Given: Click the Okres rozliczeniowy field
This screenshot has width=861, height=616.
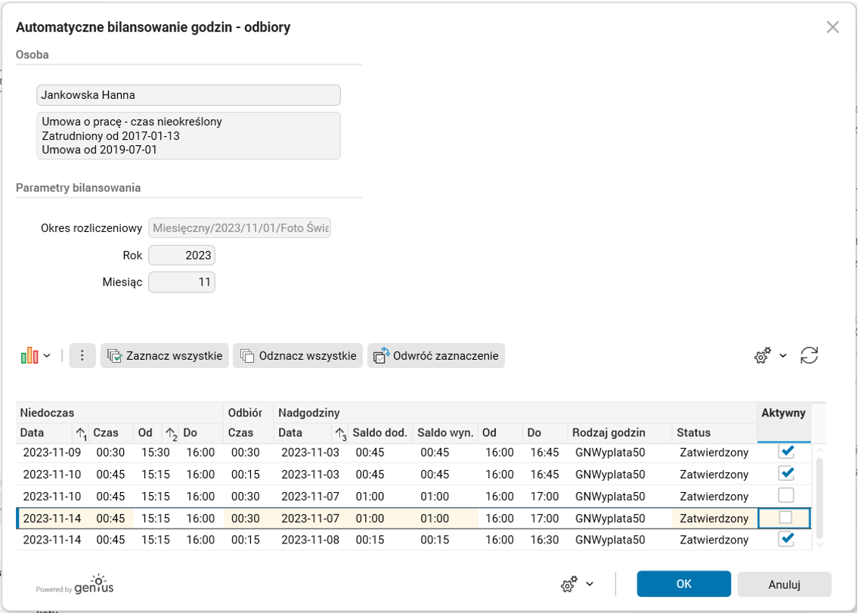Looking at the screenshot, I should pos(240,228).
